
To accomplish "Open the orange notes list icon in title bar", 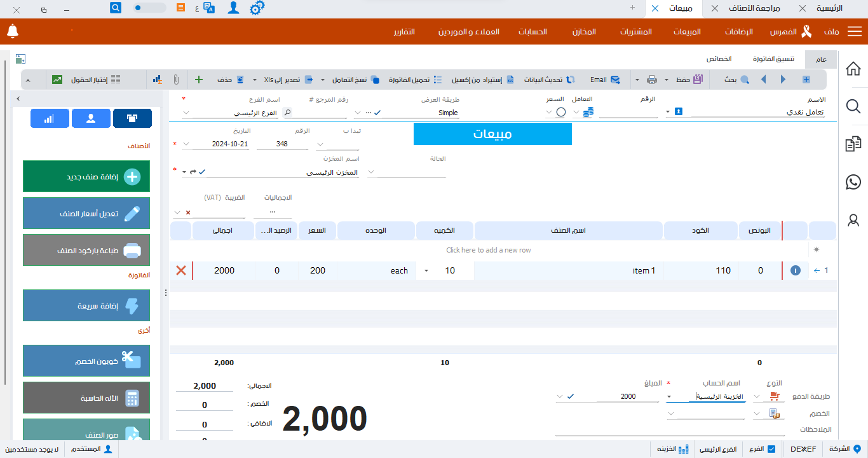I will 181,8.
